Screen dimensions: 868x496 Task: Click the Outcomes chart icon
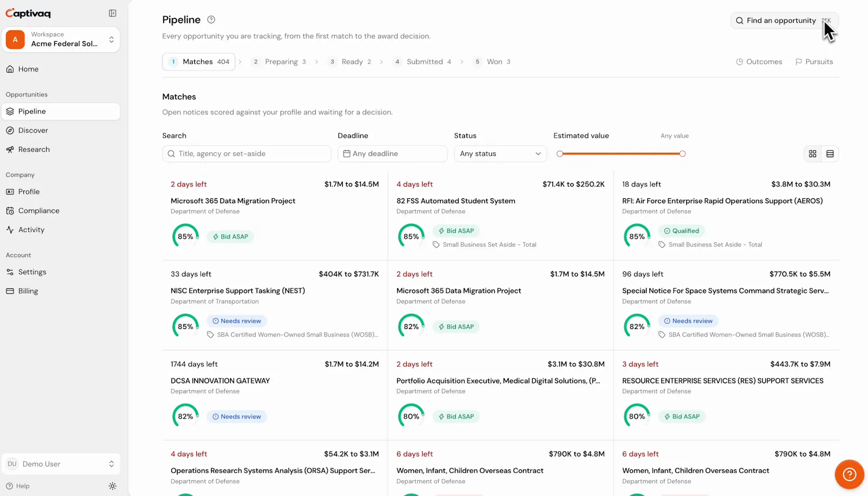[x=739, y=62]
